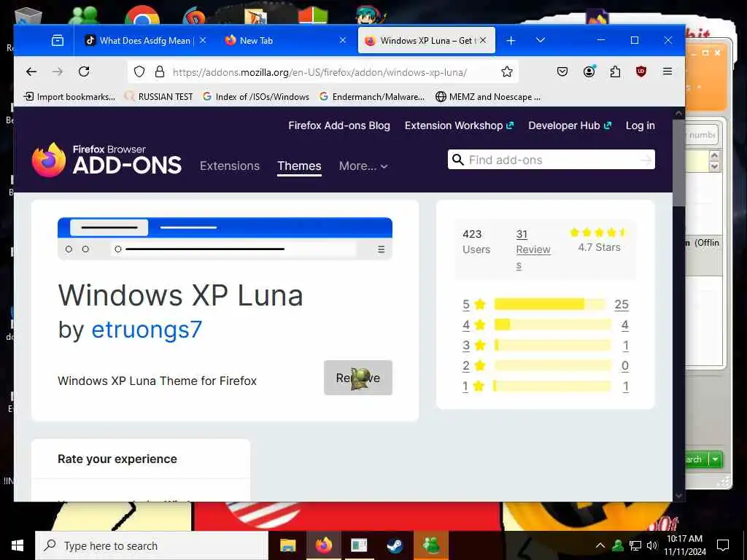Click the site padlock icon
747x560 pixels.
coord(160,72)
